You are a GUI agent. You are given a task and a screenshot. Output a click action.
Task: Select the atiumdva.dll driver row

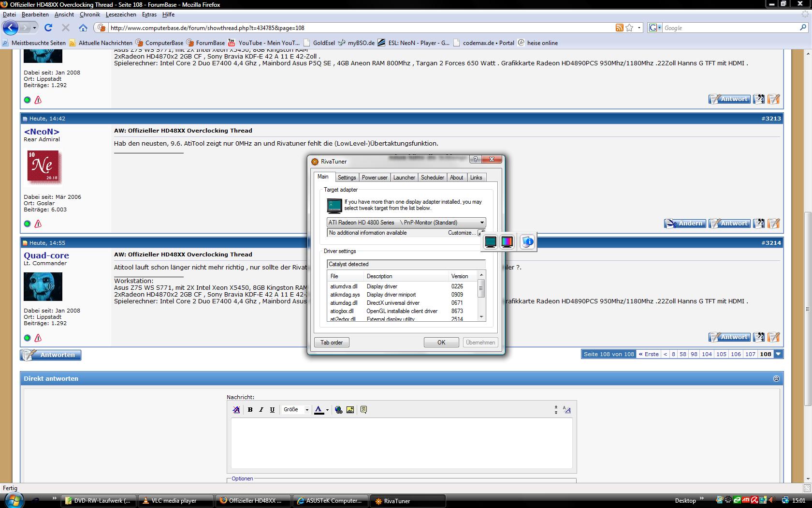coord(402,286)
